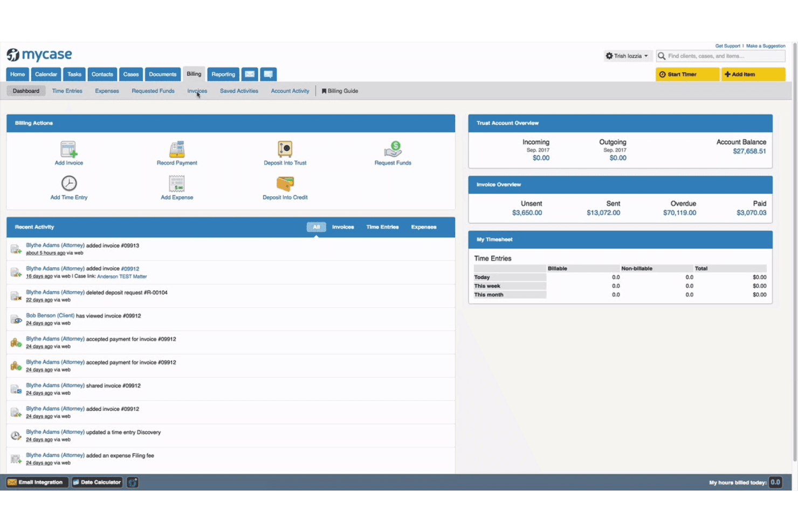Click the search magnifier icon

pos(662,56)
